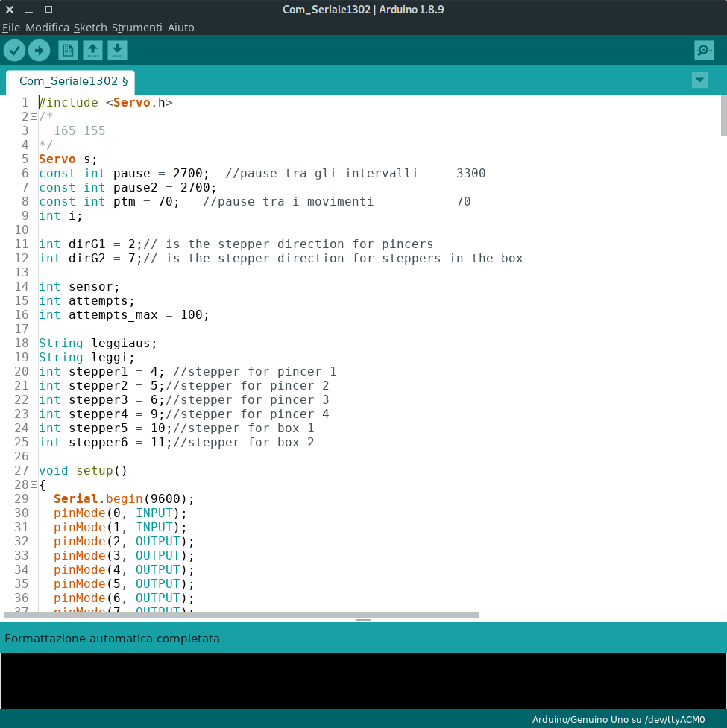Collapse the setup function fold at line 28
This screenshot has width=727, height=728.
tap(34, 485)
